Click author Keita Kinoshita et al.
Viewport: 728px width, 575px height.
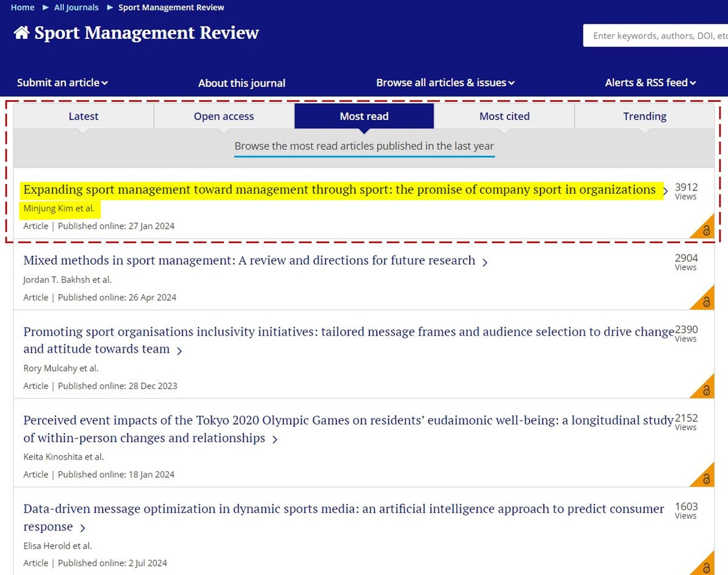pyautogui.click(x=64, y=457)
